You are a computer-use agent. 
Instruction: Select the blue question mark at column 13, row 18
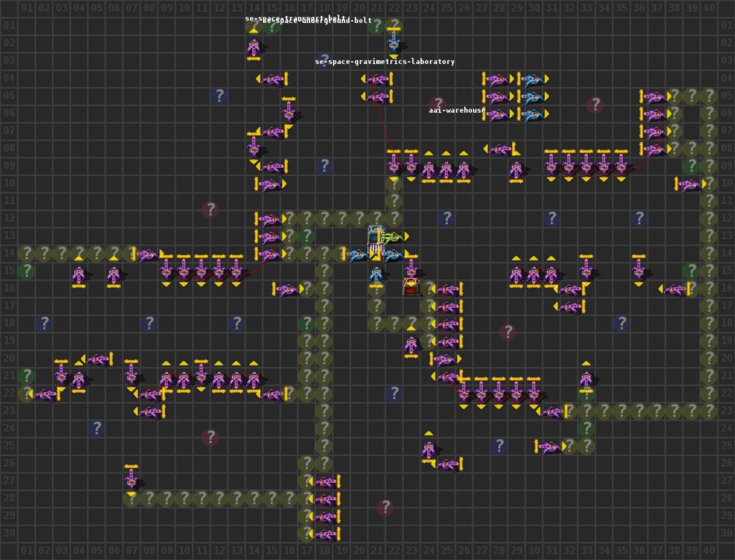point(236,323)
